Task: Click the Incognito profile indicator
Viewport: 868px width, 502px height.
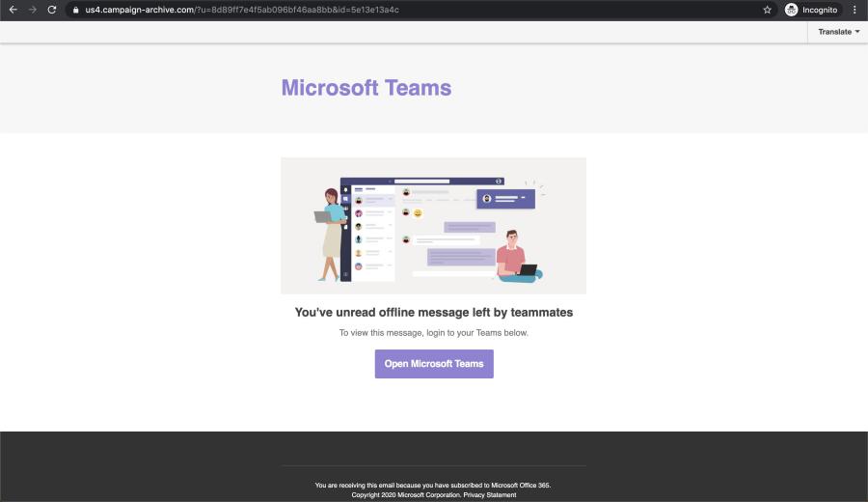Action: tap(811, 10)
